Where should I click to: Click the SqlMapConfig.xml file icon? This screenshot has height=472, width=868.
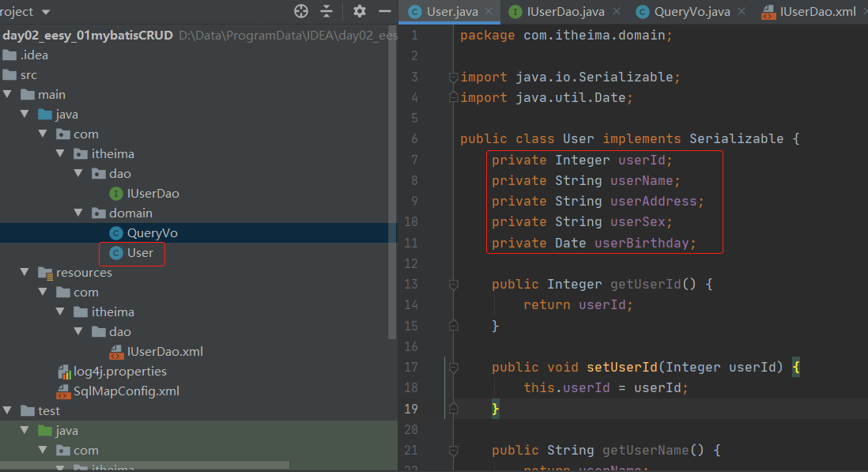(64, 392)
